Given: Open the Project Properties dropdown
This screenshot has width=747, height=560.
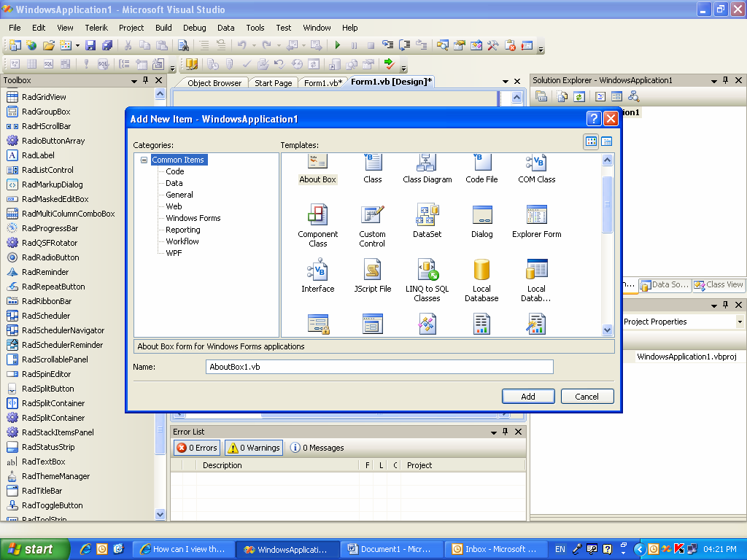Looking at the screenshot, I should point(740,322).
